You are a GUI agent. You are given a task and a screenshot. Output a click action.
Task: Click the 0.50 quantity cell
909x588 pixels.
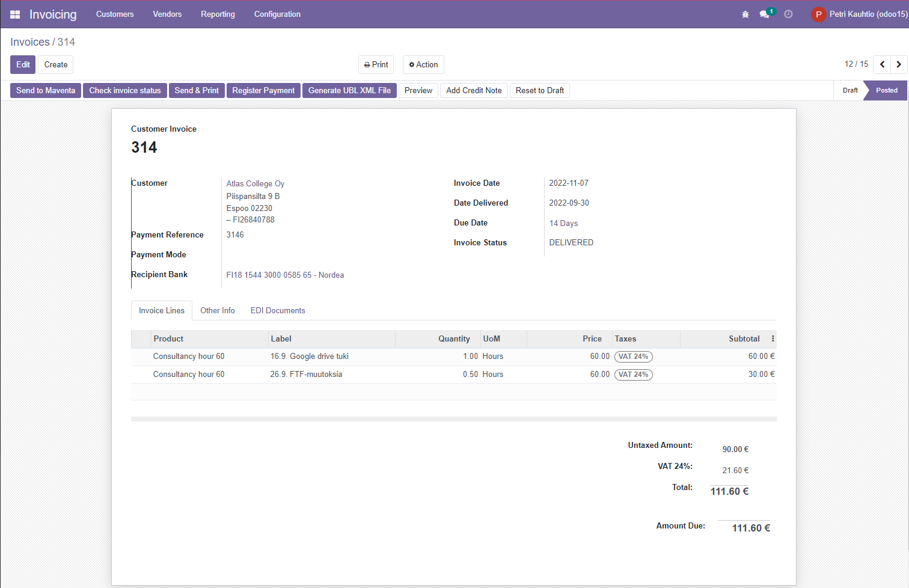point(470,375)
